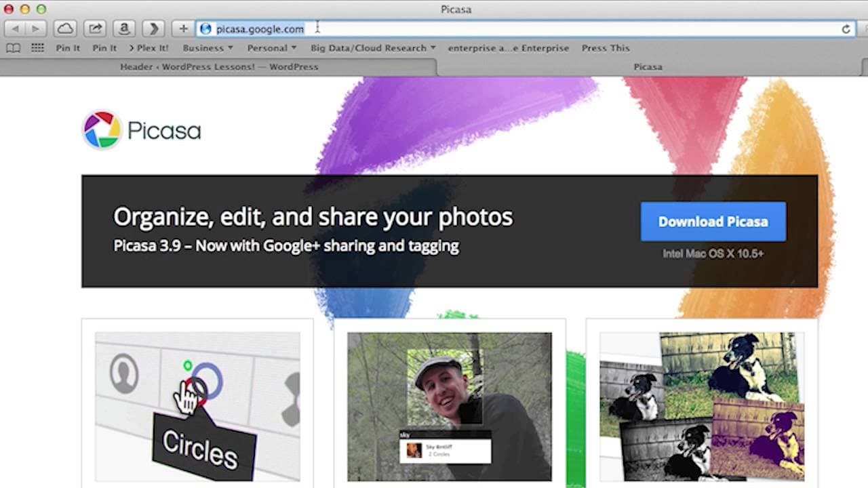868x488 pixels.
Task: Click the Plex It! bookmark
Action: click(149, 48)
